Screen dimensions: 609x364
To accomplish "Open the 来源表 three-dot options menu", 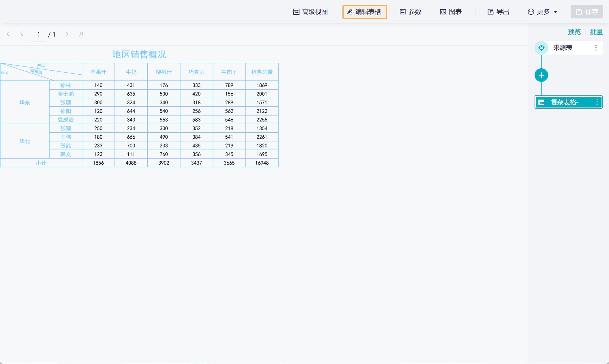I will click(596, 48).
